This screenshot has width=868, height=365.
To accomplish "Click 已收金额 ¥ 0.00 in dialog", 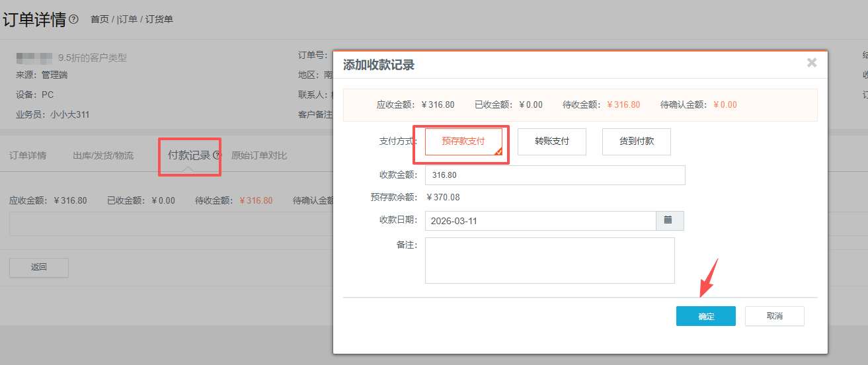I will 508,104.
